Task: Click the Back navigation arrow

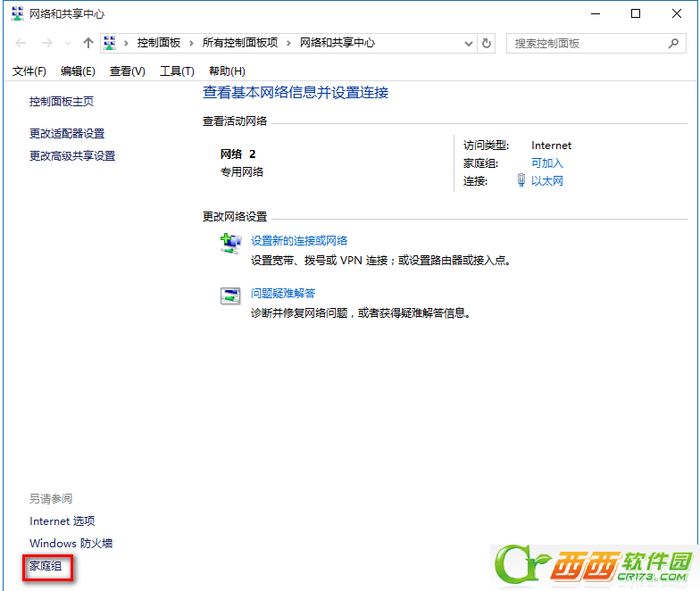Action: 21,43
